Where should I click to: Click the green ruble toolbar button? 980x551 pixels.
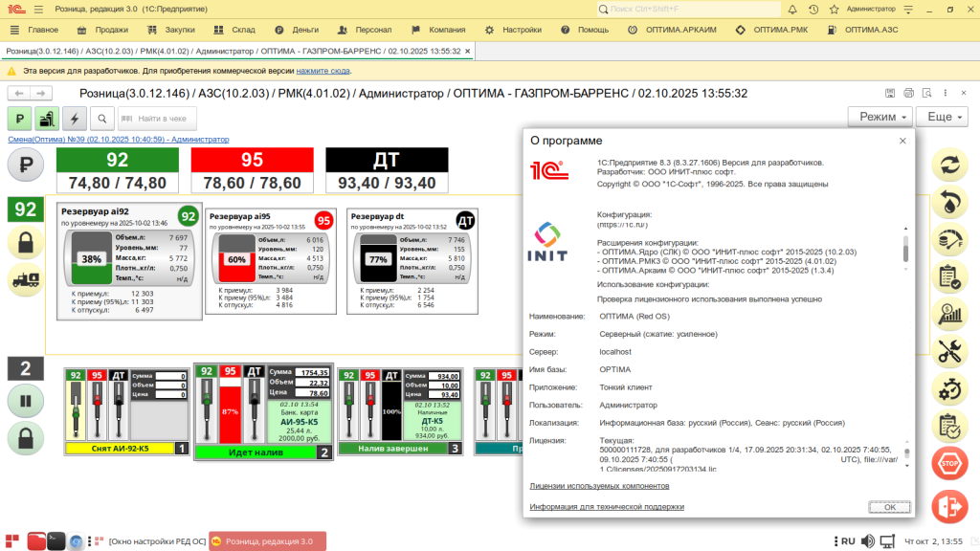coord(20,119)
